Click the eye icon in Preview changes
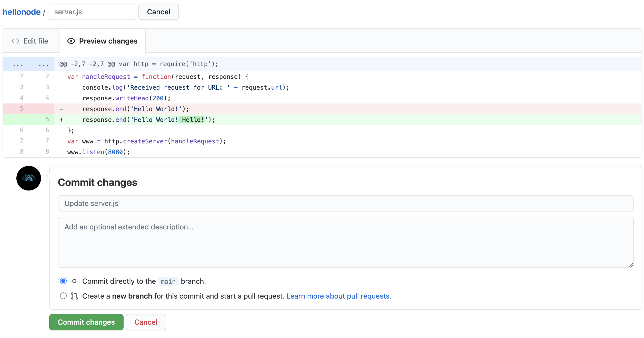Screen dimensions: 644x338 (x=71, y=41)
